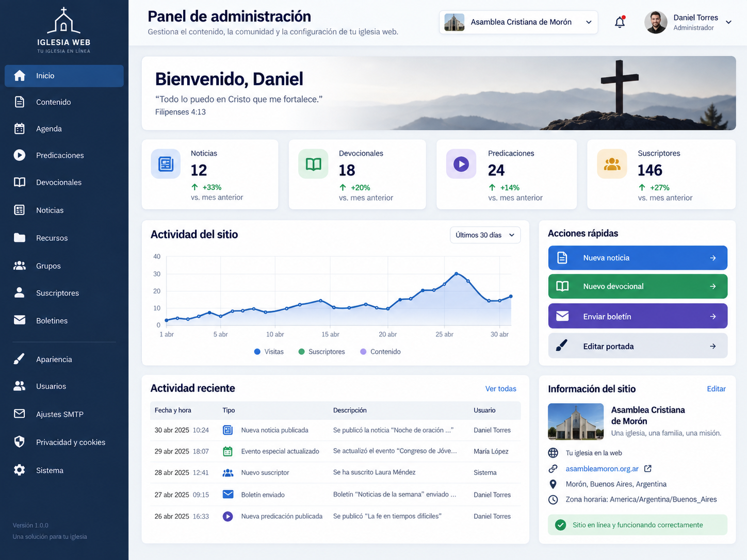This screenshot has width=747, height=560.
Task: Open the notifications bell
Action: pos(620,22)
